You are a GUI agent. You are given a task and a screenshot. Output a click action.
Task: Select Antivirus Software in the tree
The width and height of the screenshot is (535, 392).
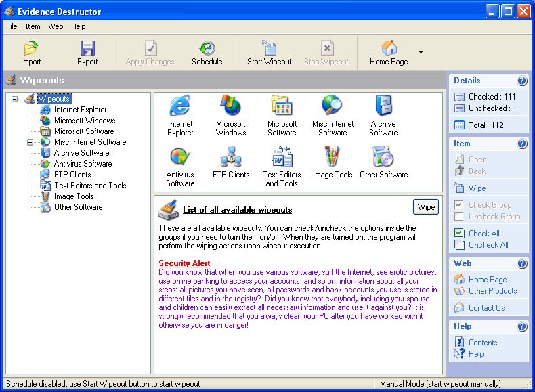click(83, 164)
